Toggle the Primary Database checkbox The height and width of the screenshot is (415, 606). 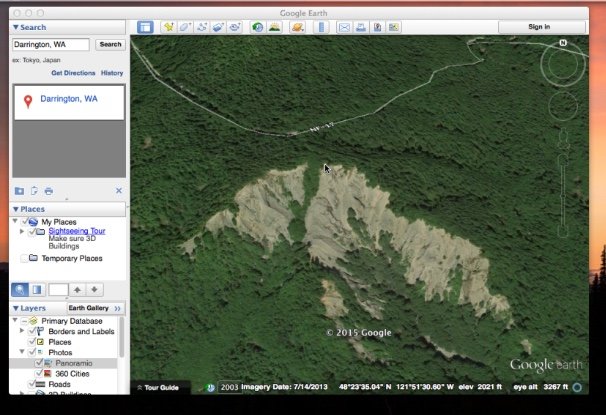24,321
